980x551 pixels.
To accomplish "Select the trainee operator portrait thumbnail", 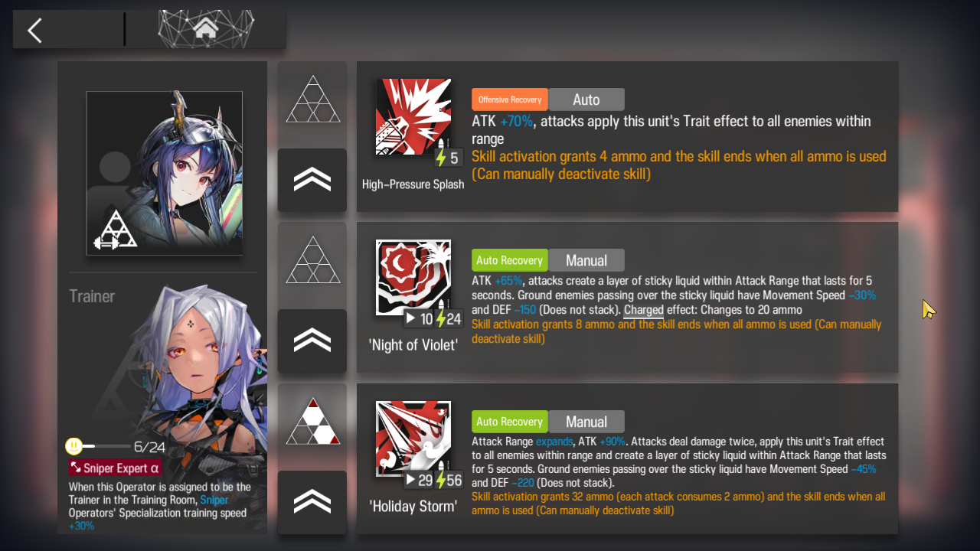I will (165, 174).
